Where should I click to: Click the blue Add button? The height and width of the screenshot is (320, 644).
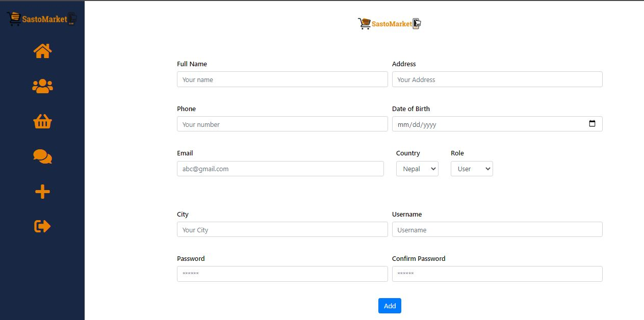coord(390,306)
